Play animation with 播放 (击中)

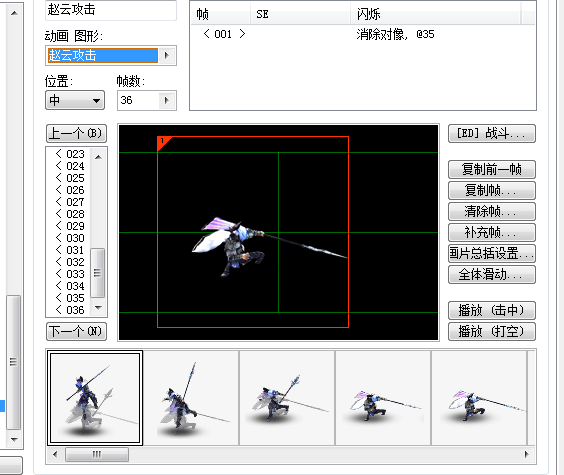[492, 310]
